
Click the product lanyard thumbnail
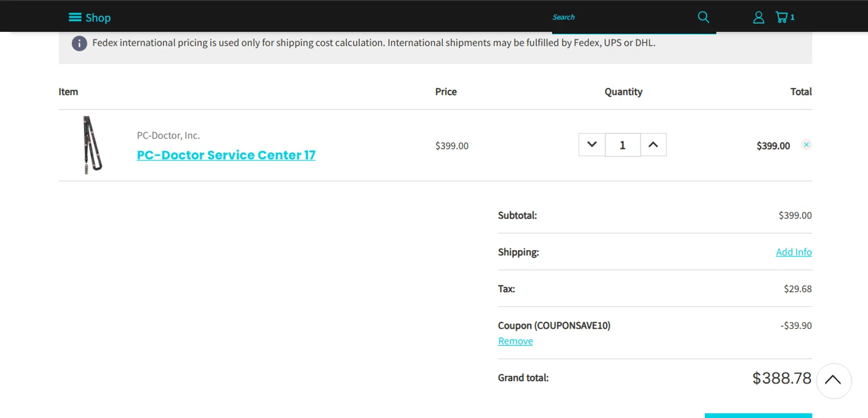tap(93, 145)
